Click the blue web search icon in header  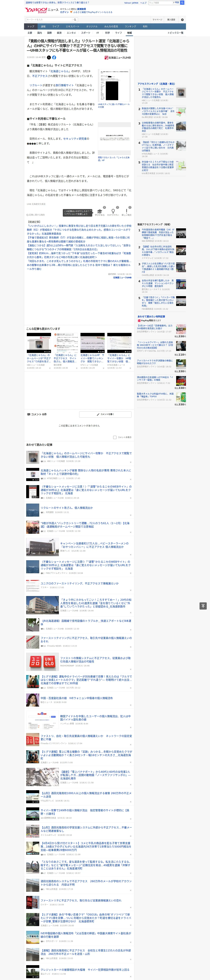(182, 3)
